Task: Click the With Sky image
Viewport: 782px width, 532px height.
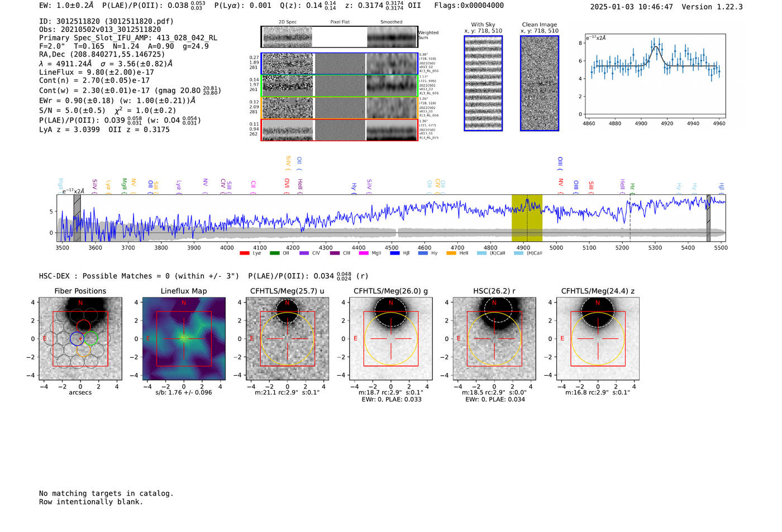Action: [x=483, y=83]
